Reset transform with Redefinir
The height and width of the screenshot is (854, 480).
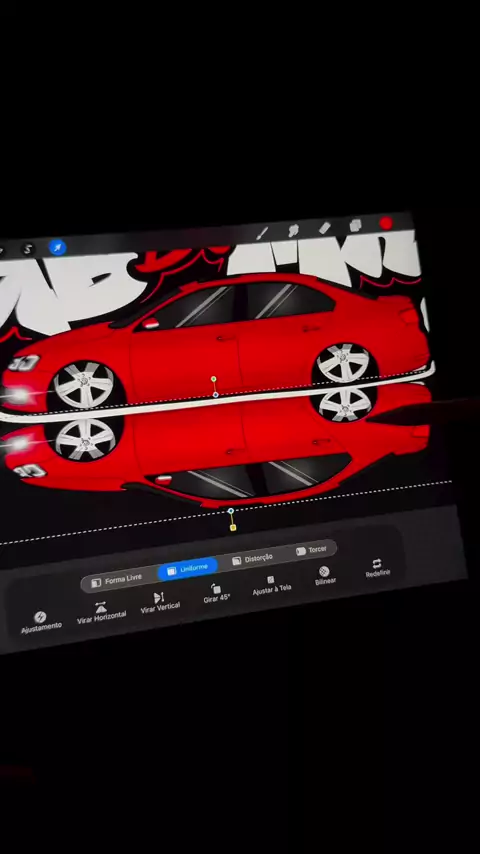coord(377,568)
